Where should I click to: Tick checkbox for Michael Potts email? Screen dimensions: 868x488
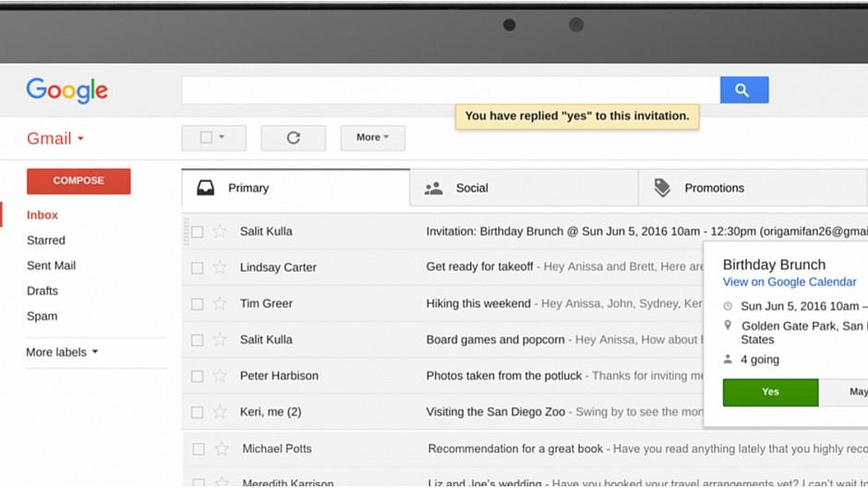pos(199,449)
